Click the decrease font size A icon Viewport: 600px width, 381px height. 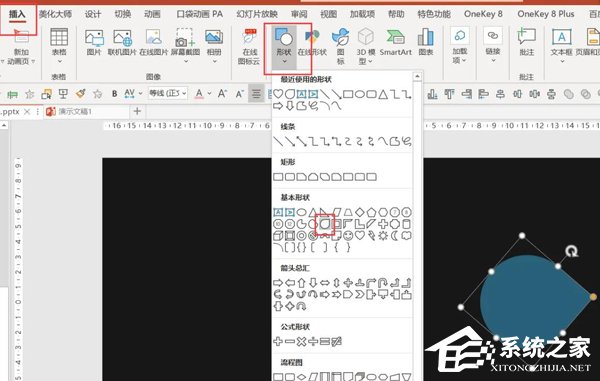coord(240,93)
